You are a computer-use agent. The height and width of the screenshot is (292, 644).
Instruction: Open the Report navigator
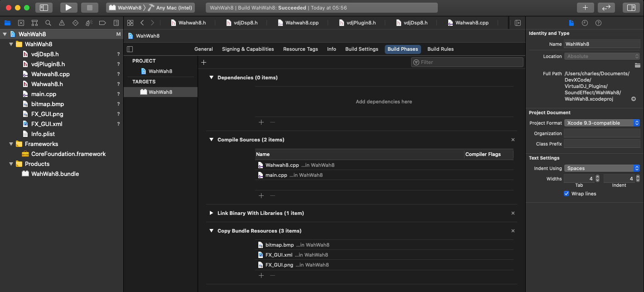(x=116, y=23)
